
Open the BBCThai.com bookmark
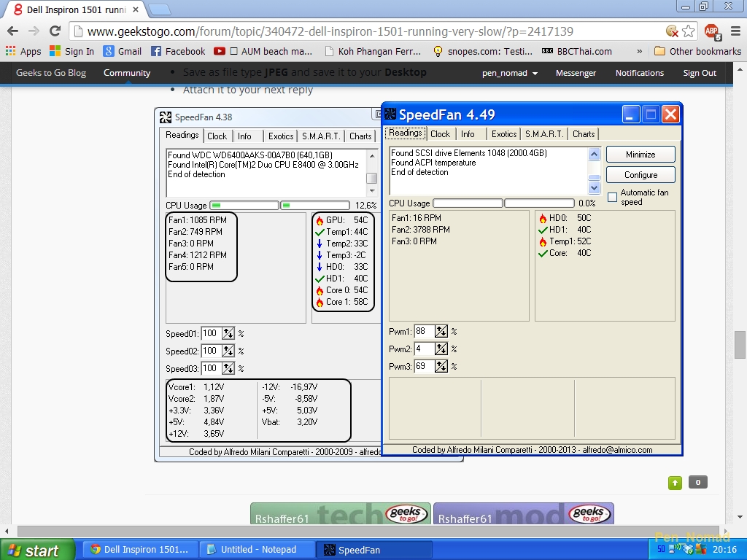pos(577,52)
